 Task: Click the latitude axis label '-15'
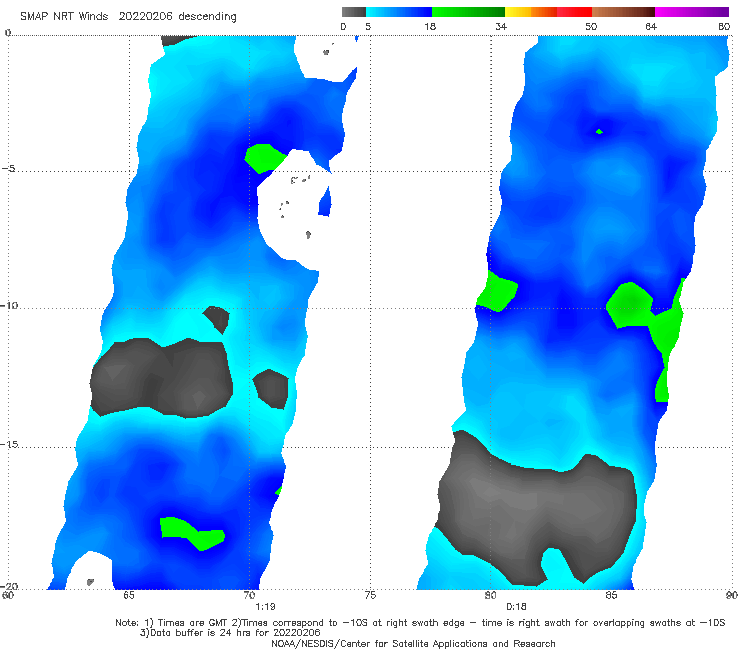pos(9,444)
